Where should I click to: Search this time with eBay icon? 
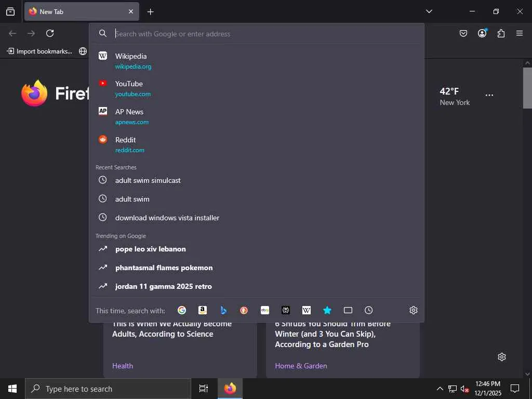tap(265, 310)
